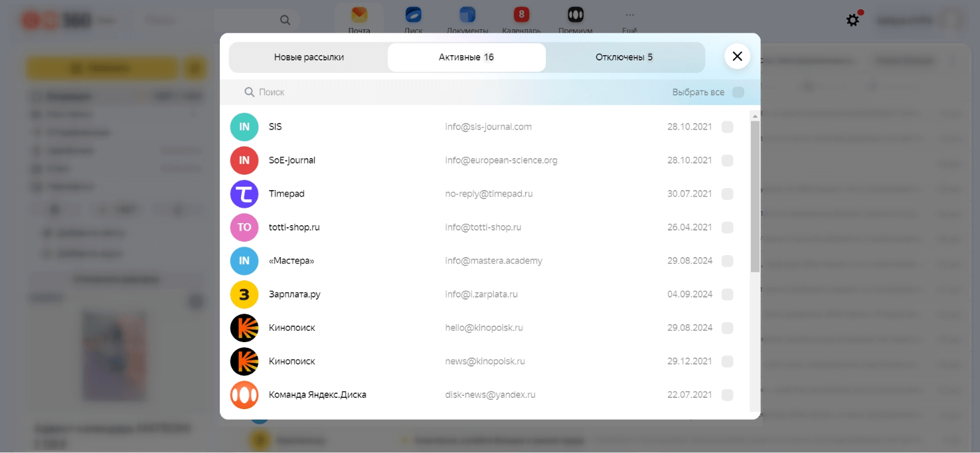980x453 pixels.
Task: Click the Timepad logo avatar
Action: coord(244,194)
